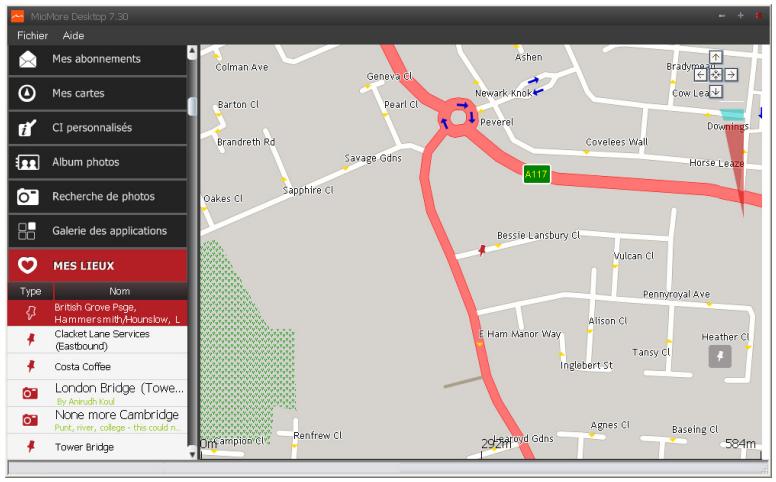Viewport: 776px width, 482px height.
Task: Click the sidebar scrollbar up arrow
Action: (x=192, y=51)
